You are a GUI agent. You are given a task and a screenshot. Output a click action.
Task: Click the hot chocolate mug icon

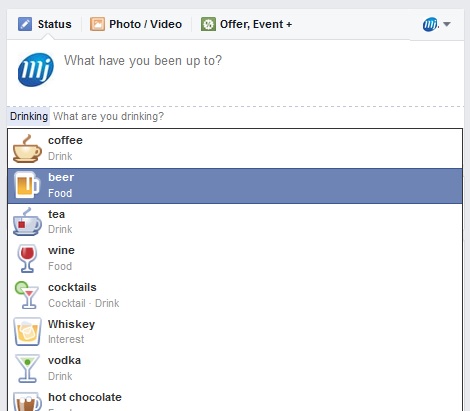[x=27, y=401]
